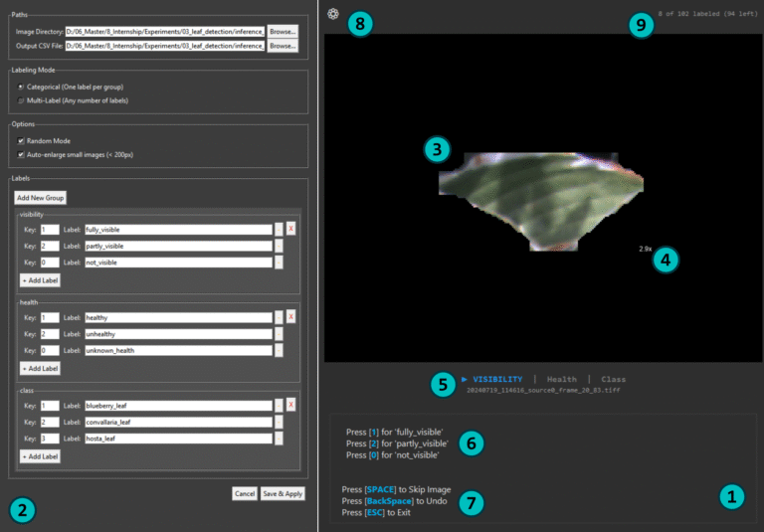
Task: Remove the hosta_leaf label row
Action: click(x=279, y=439)
